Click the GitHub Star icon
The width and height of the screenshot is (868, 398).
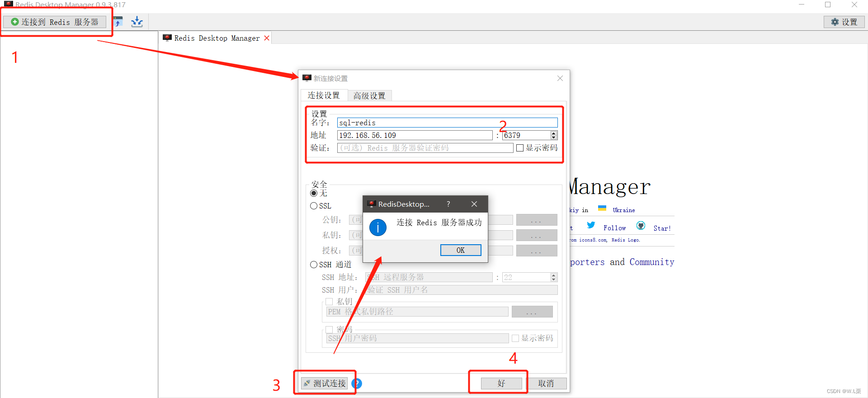[641, 225]
